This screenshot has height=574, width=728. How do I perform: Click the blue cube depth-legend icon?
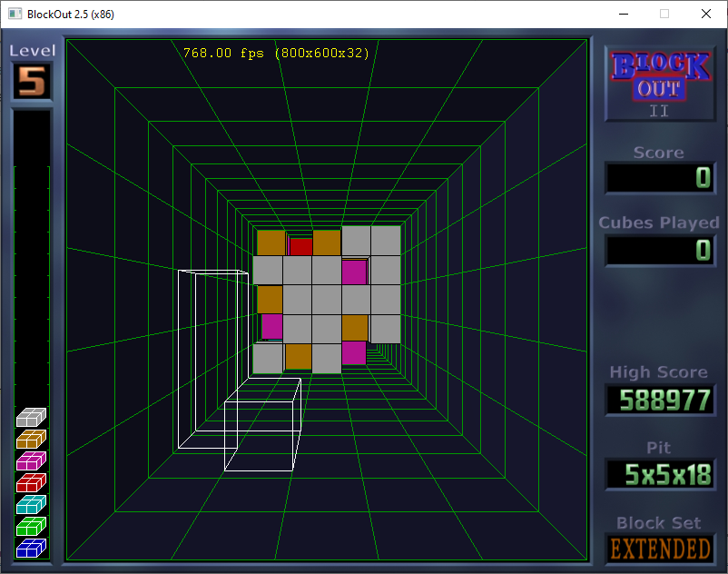coord(31,548)
